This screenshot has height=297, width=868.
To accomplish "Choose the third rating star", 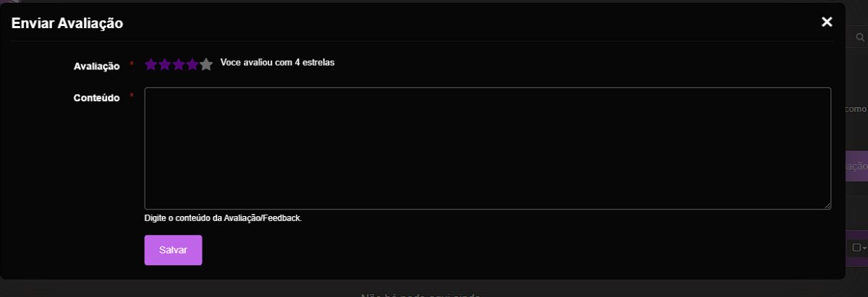I will point(179,64).
